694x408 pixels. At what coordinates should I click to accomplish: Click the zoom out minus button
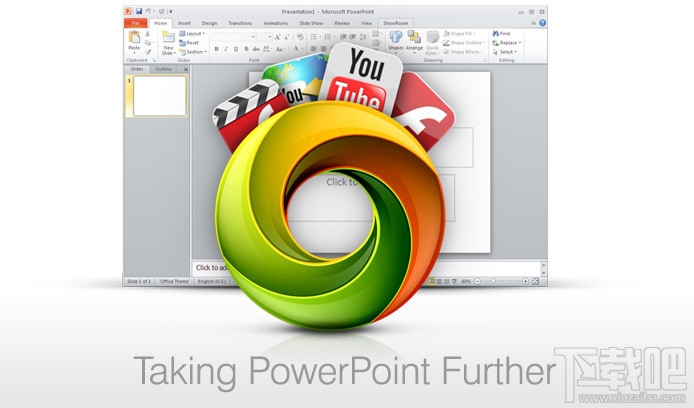click(477, 281)
